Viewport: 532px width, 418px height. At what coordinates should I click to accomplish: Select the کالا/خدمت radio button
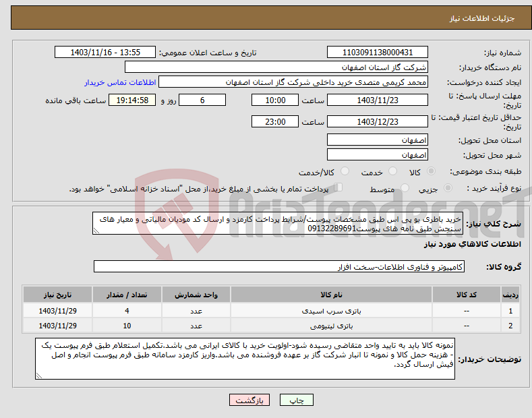345,171
